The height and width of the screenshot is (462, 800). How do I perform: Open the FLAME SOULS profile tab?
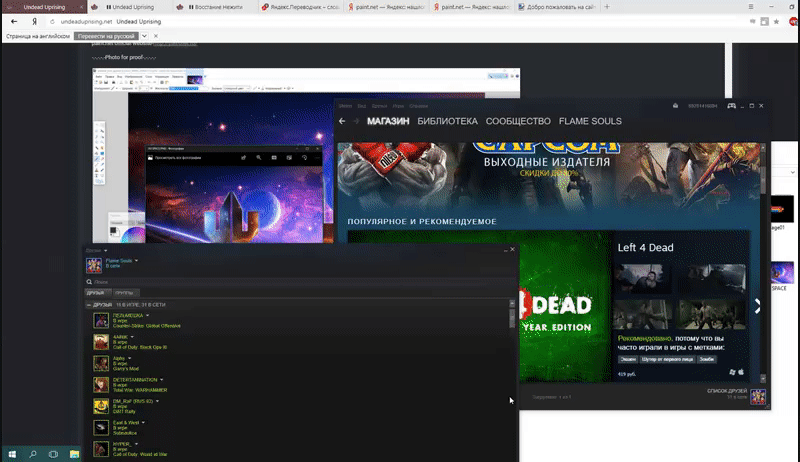point(590,121)
